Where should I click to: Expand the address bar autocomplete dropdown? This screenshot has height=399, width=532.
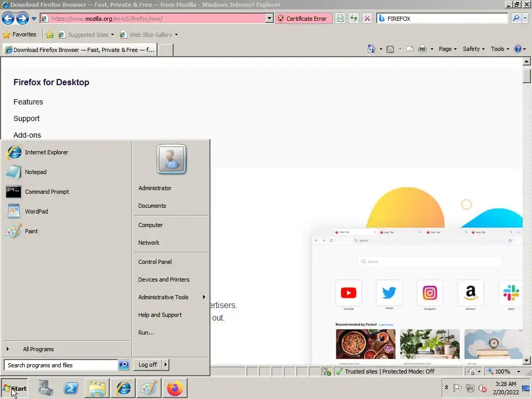[x=270, y=19]
